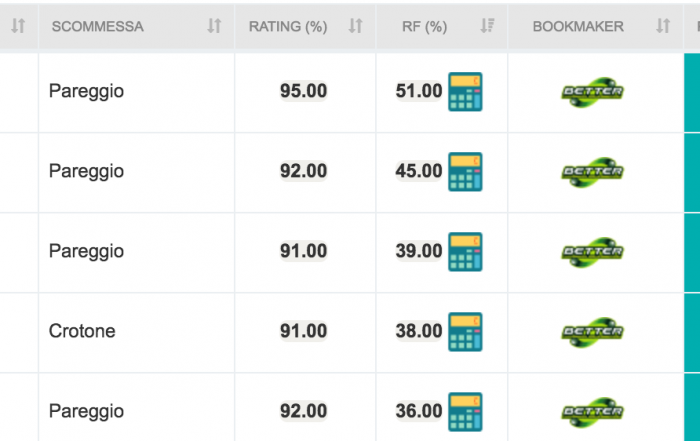Click the Better bookmaker logo in first row
The height and width of the screenshot is (441, 700).
click(592, 91)
